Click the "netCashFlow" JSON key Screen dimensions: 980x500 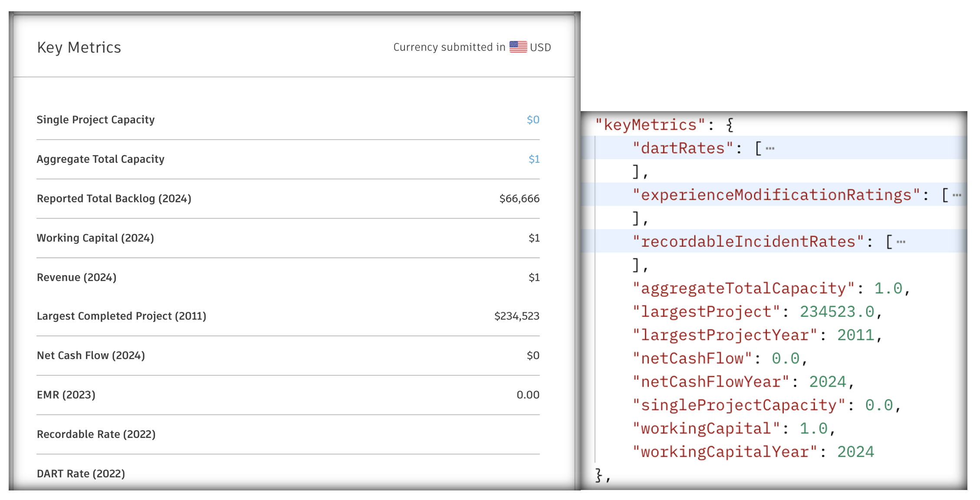click(692, 359)
